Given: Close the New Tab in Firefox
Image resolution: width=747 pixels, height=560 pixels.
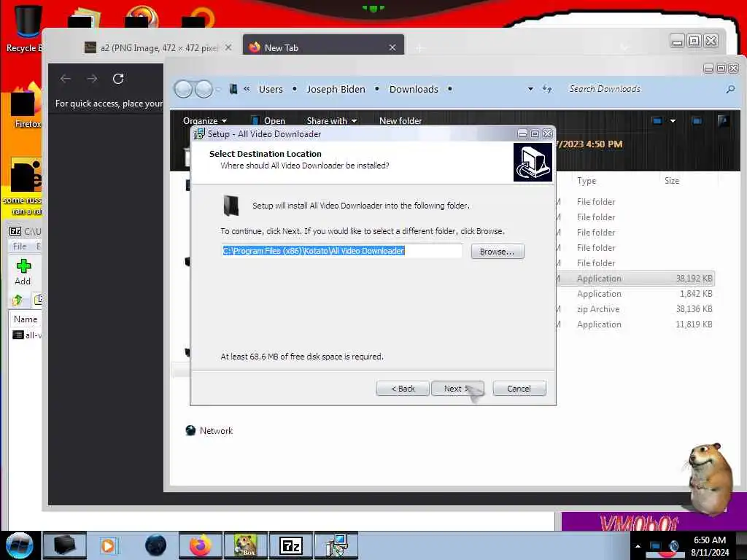Looking at the screenshot, I should (392, 47).
